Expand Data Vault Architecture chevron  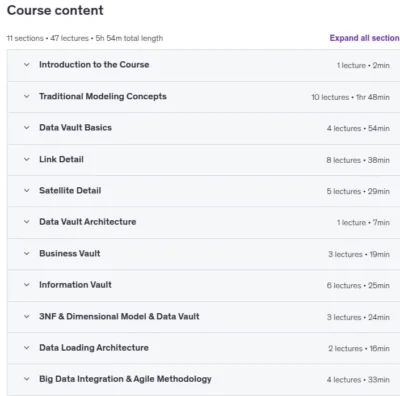click(27, 222)
